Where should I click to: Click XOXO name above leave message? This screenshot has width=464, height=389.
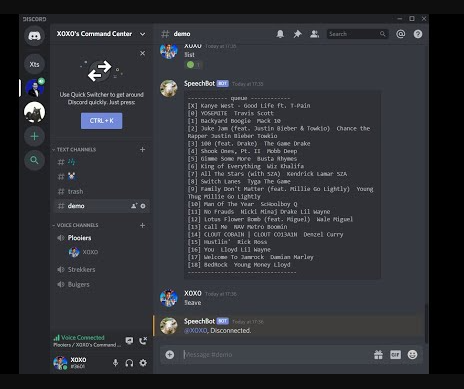(193, 293)
